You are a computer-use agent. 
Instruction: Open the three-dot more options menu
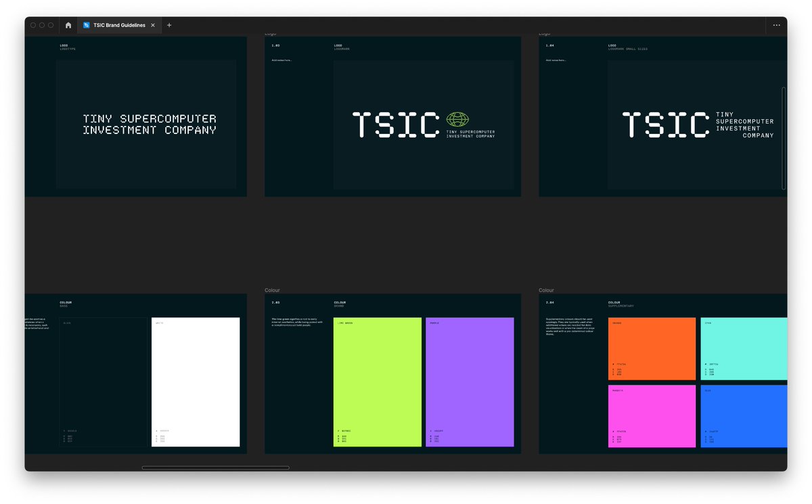point(777,25)
